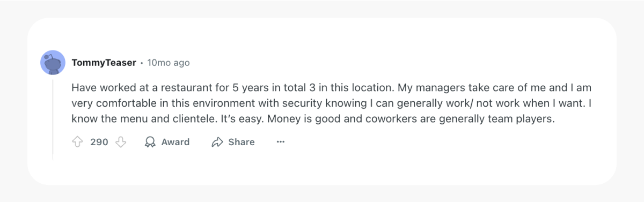
Task: Downvote the comment with the down arrow
Action: 121,142
